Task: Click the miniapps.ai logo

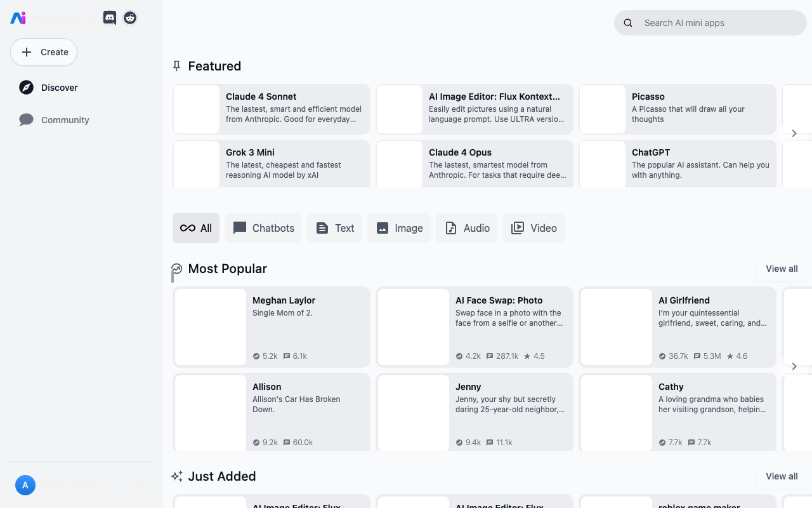Action: 18,18
